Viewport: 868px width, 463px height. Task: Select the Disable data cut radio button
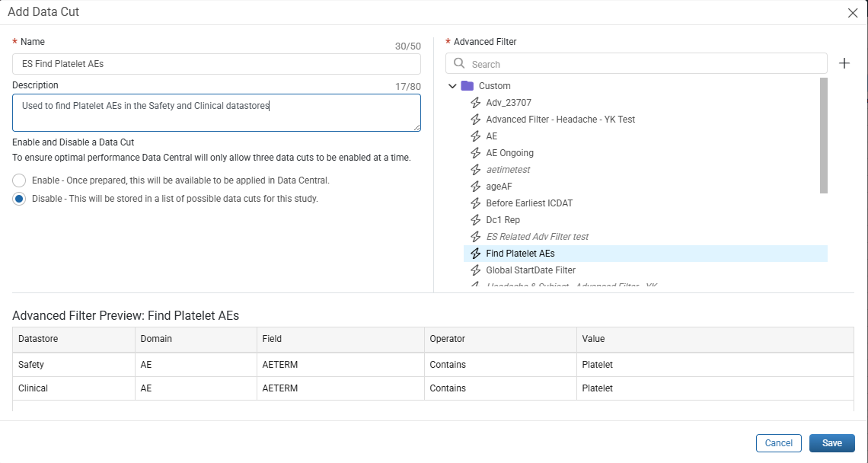pyautogui.click(x=19, y=198)
